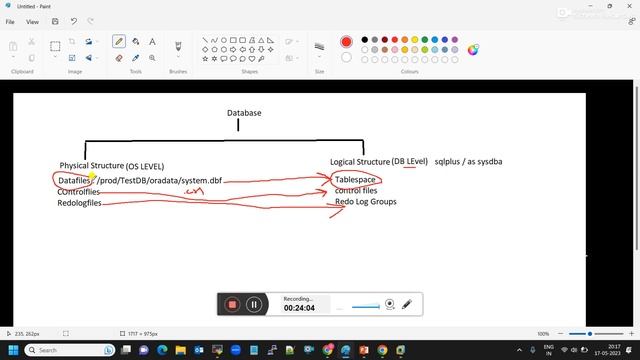Toggle the annotation pen in recording bar
The image size is (640, 360).
coord(407,304)
